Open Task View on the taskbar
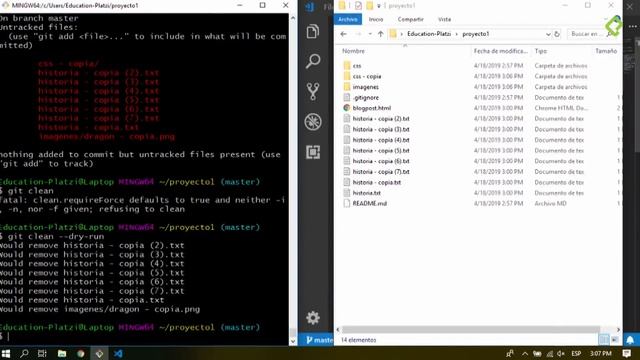The width and height of the screenshot is (640, 360). [42, 353]
